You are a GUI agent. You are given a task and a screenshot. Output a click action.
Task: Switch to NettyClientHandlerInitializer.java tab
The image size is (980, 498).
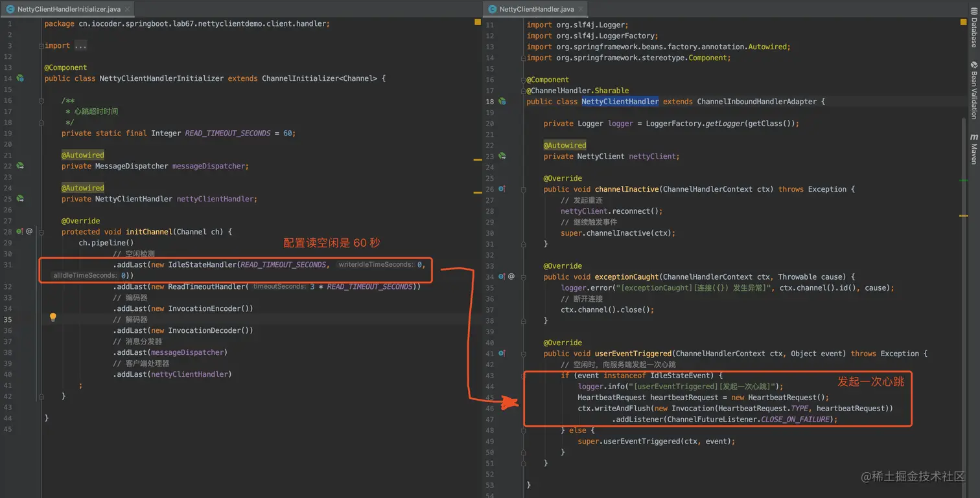[67, 9]
